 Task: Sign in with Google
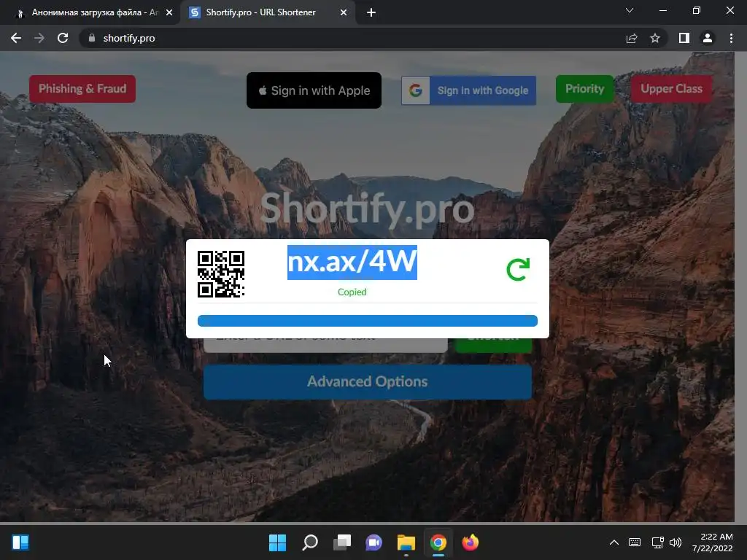469,90
